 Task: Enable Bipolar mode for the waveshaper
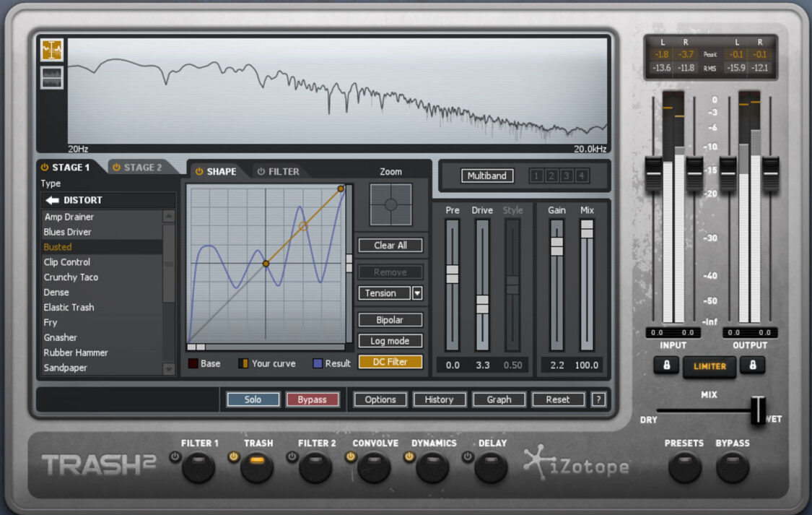click(x=390, y=319)
